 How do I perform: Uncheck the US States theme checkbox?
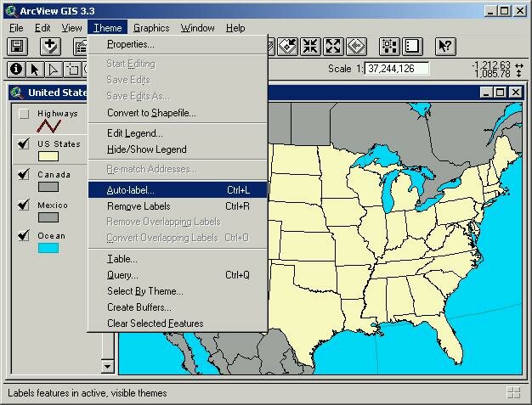(x=24, y=144)
